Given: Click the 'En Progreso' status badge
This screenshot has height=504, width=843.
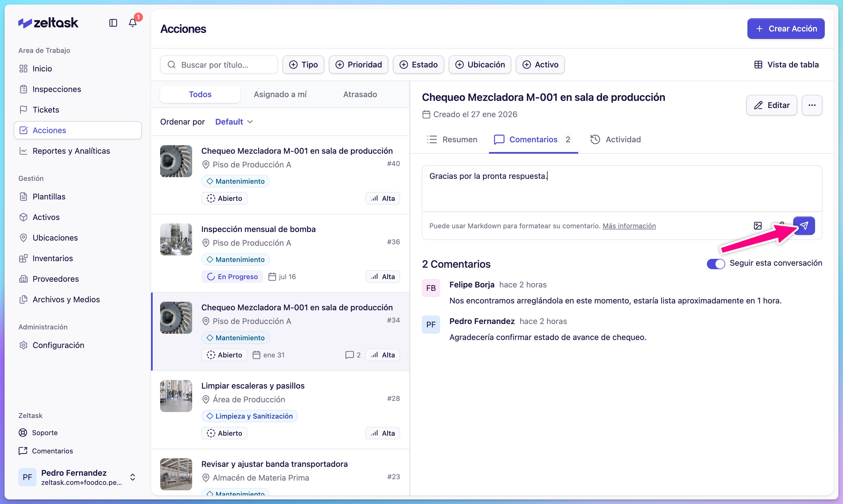Looking at the screenshot, I should [232, 277].
